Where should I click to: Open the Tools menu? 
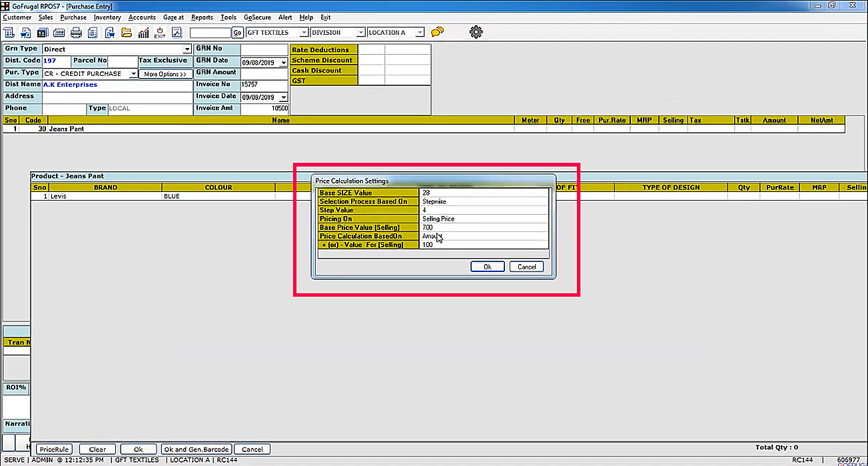pos(228,17)
